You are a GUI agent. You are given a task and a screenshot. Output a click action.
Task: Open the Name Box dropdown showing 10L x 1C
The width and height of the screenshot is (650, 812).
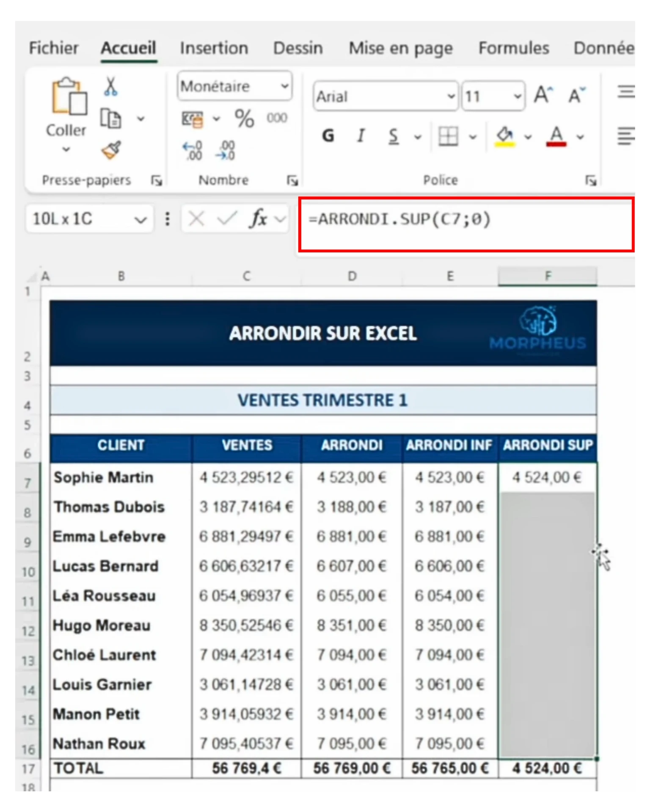click(140, 219)
